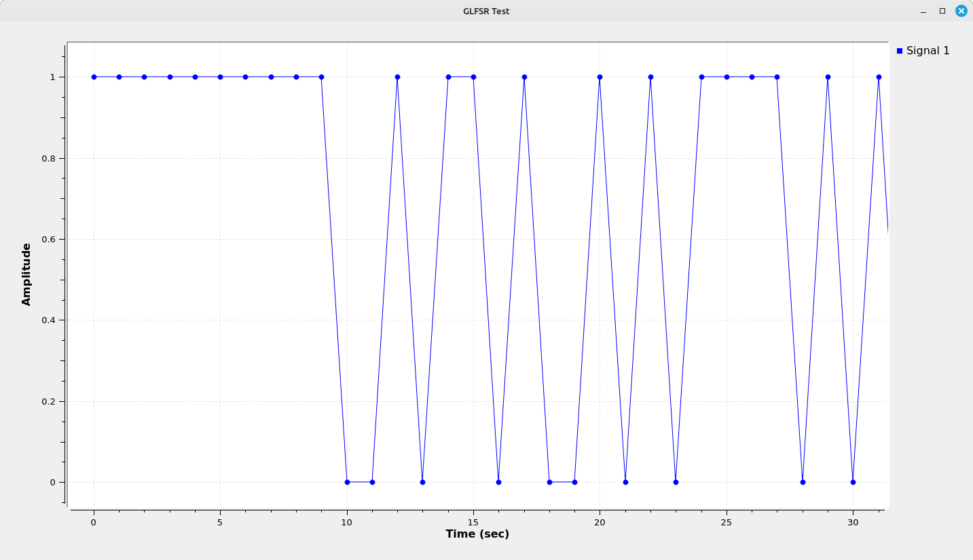Click the peak point at time 29
Image resolution: width=973 pixels, height=560 pixels.
(828, 77)
